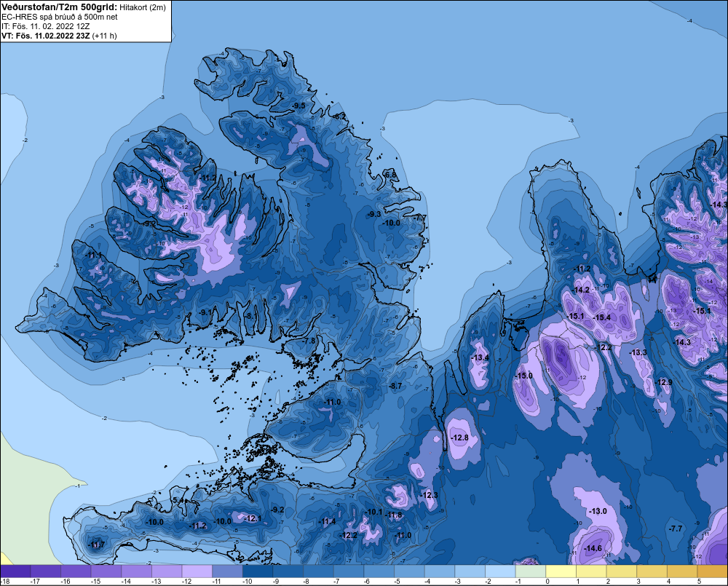Click the -12.9 temperature label
The image size is (728, 586).
click(x=663, y=382)
